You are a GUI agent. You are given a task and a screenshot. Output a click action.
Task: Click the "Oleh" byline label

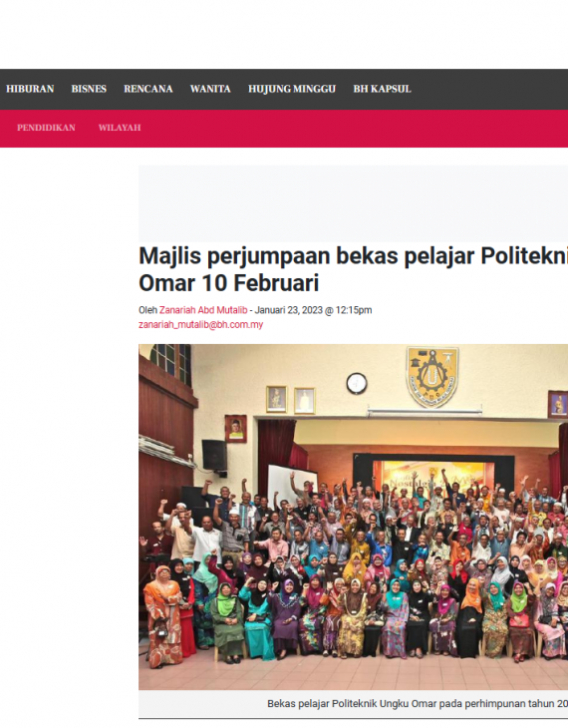pyautogui.click(x=147, y=310)
